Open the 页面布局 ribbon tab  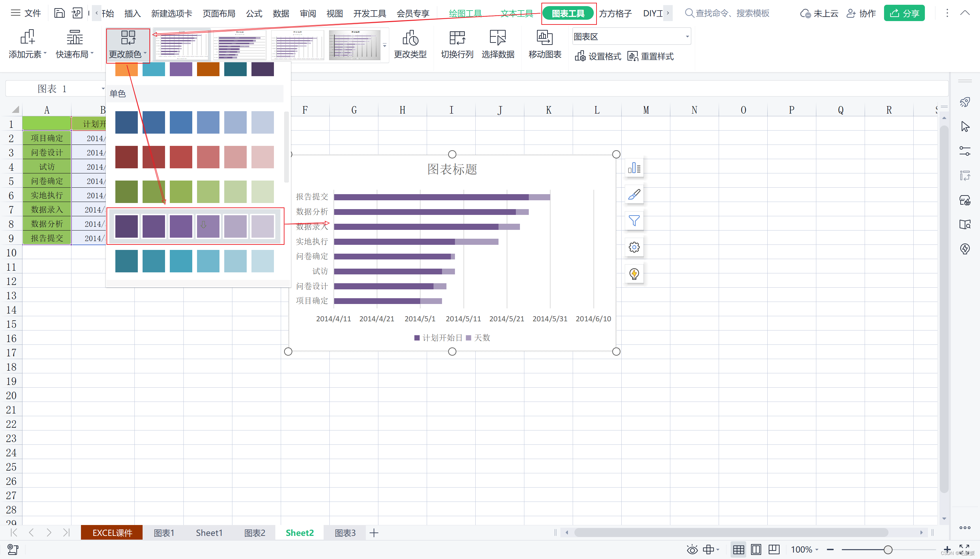218,14
